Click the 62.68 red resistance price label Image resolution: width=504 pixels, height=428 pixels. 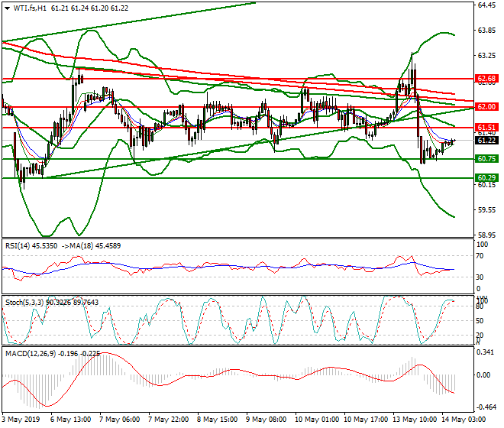tap(486, 79)
